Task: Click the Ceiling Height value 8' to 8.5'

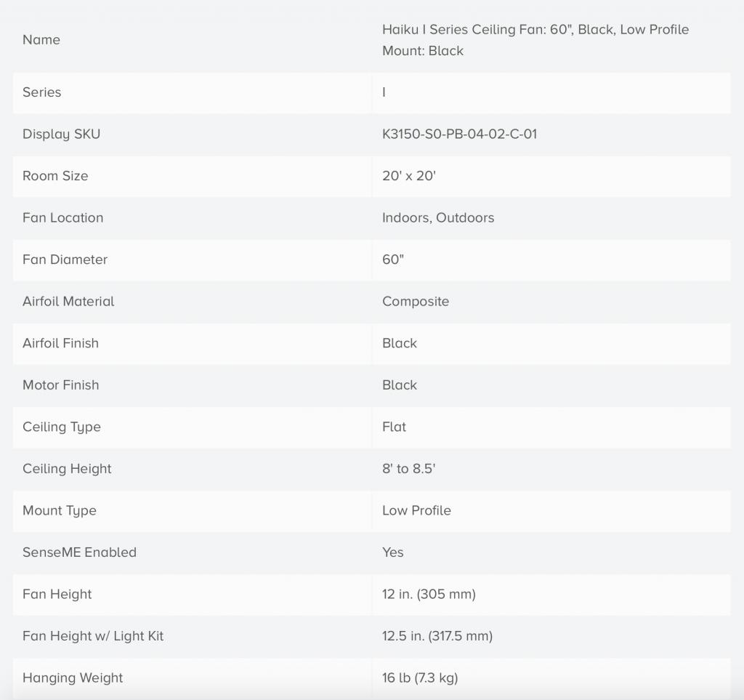Action: pyautogui.click(x=408, y=469)
